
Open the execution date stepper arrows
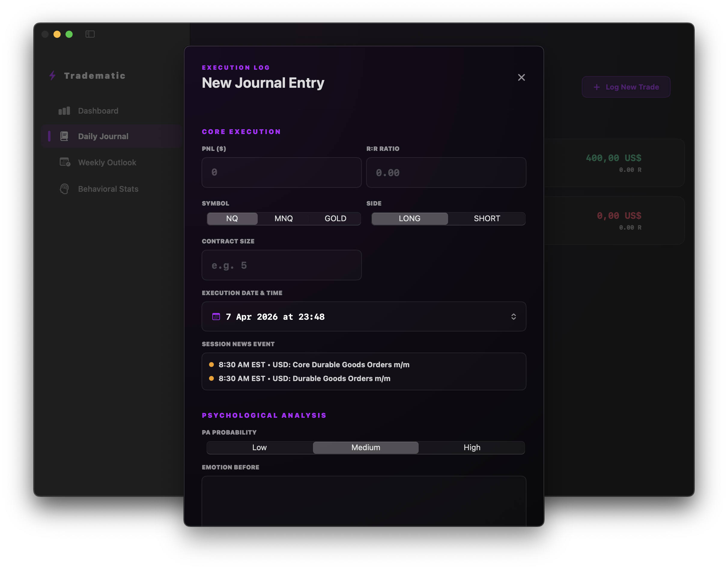(513, 316)
